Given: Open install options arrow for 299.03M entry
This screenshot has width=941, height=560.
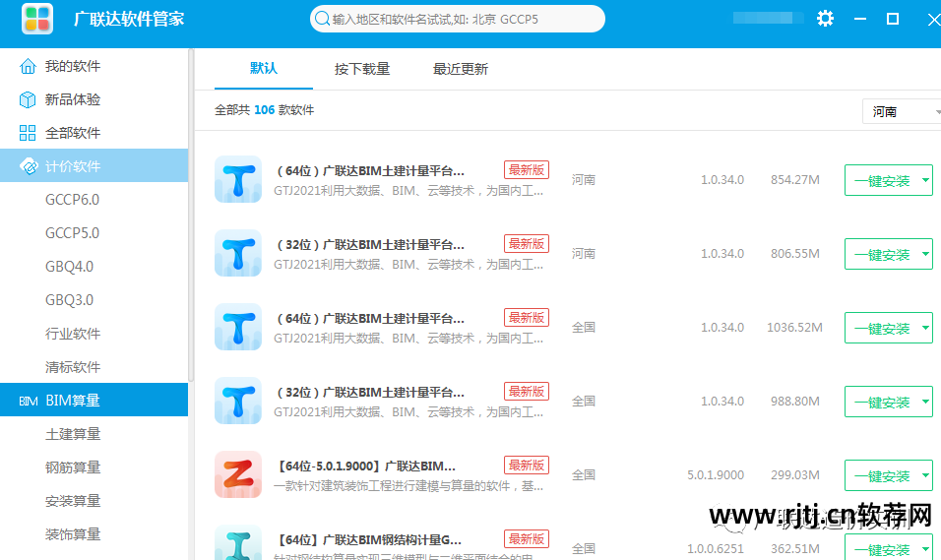Looking at the screenshot, I should coord(925,475).
